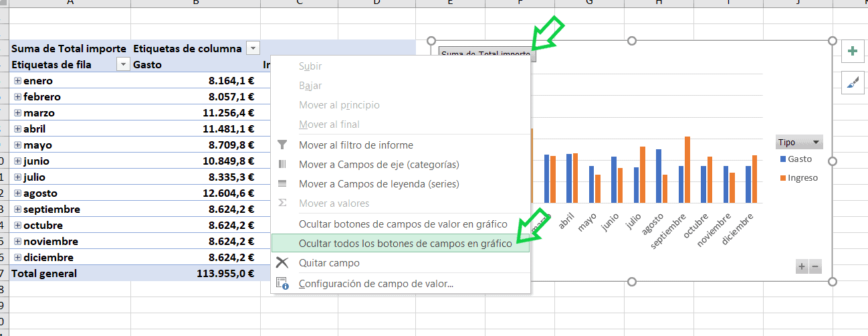Screen dimensions: 868x336
Task: Select the 11.256,4 € cell for marzo
Action: [x=195, y=112]
